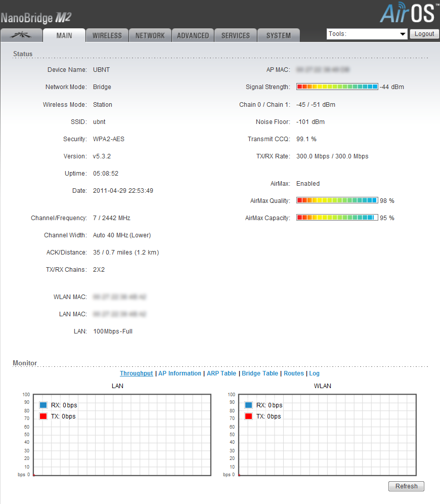Click the blue RX legend square in LAN chart

coord(43,405)
